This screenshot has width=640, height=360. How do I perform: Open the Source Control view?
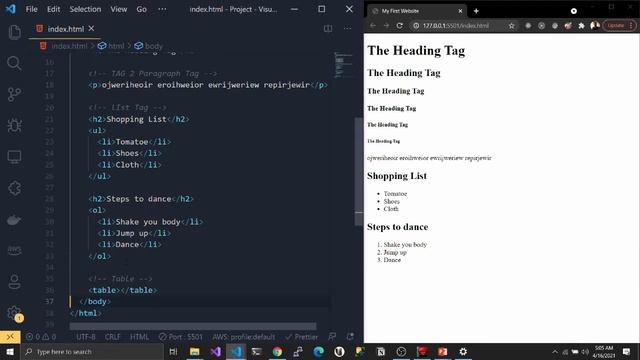(14, 94)
